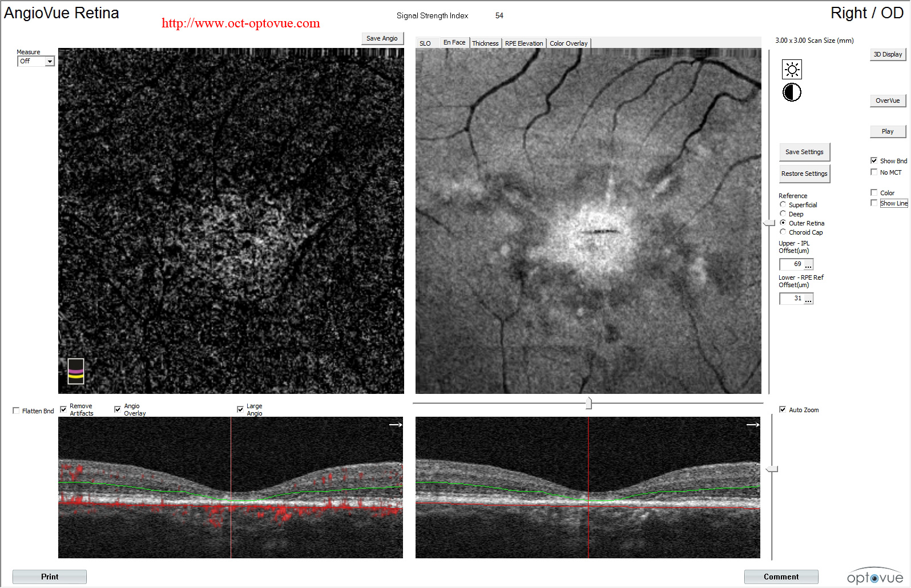
Task: Uncheck Remove Artifacts checkbox
Action: pos(63,409)
